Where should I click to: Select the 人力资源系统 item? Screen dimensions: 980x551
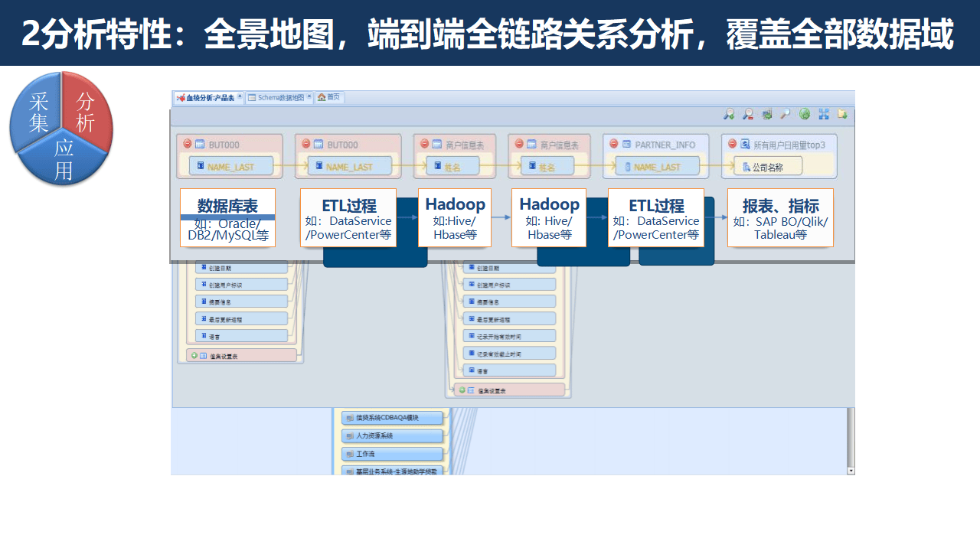click(x=392, y=435)
